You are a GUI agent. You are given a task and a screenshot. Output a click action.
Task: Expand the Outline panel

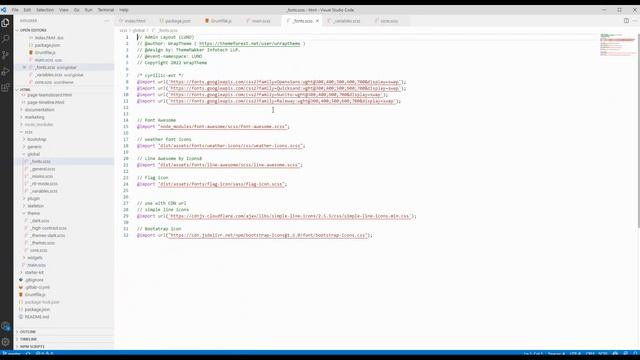(x=28, y=332)
